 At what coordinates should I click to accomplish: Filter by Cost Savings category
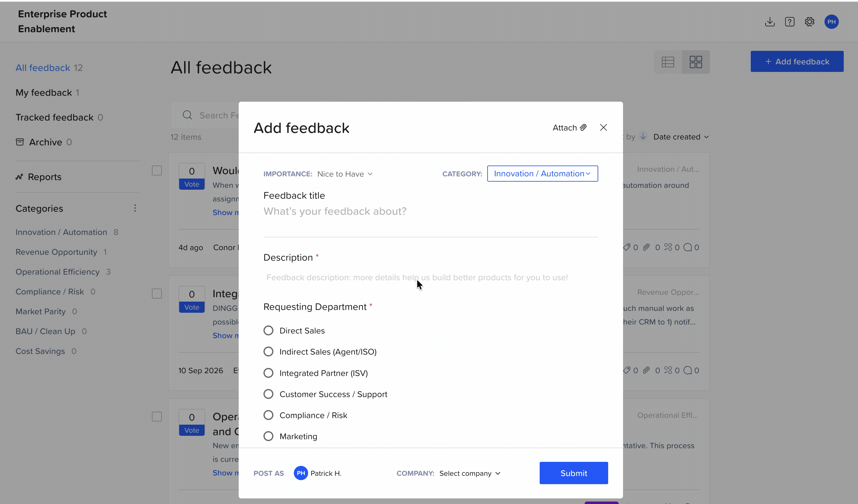(40, 351)
